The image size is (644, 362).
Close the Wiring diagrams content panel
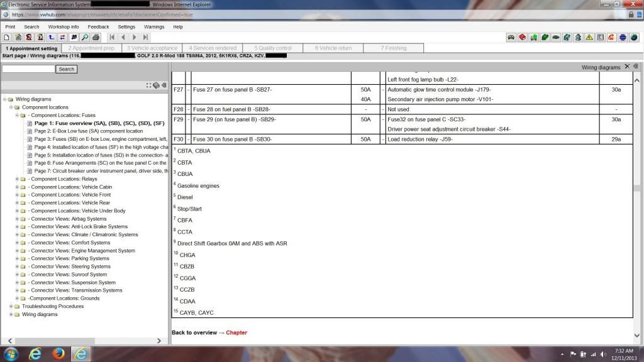click(x=627, y=67)
